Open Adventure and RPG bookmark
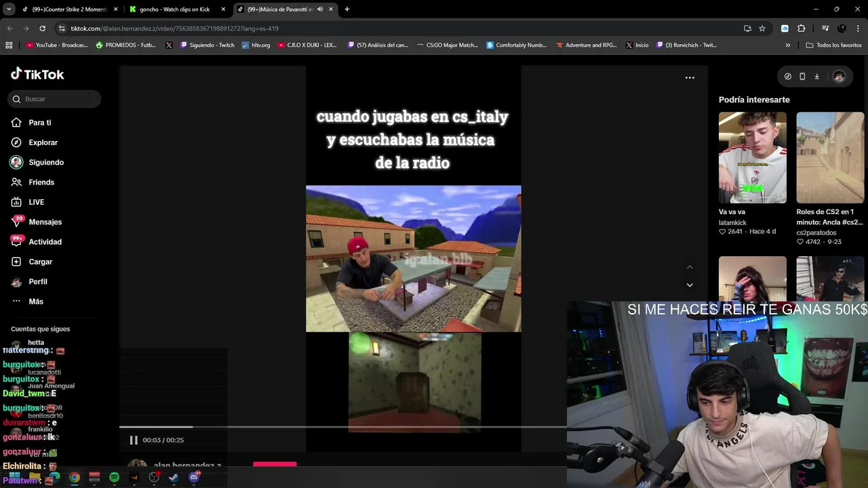868x488 pixels. point(586,45)
